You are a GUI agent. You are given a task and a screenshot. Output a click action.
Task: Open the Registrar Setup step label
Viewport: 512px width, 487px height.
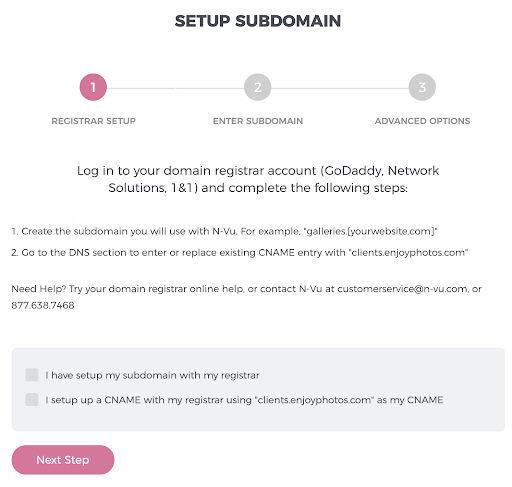(x=93, y=121)
